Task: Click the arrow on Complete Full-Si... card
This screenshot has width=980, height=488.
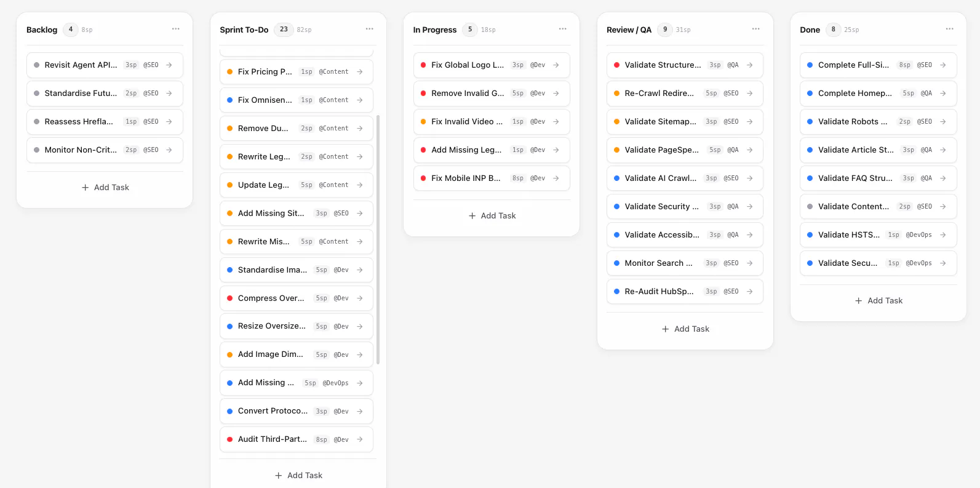Action: click(x=943, y=65)
